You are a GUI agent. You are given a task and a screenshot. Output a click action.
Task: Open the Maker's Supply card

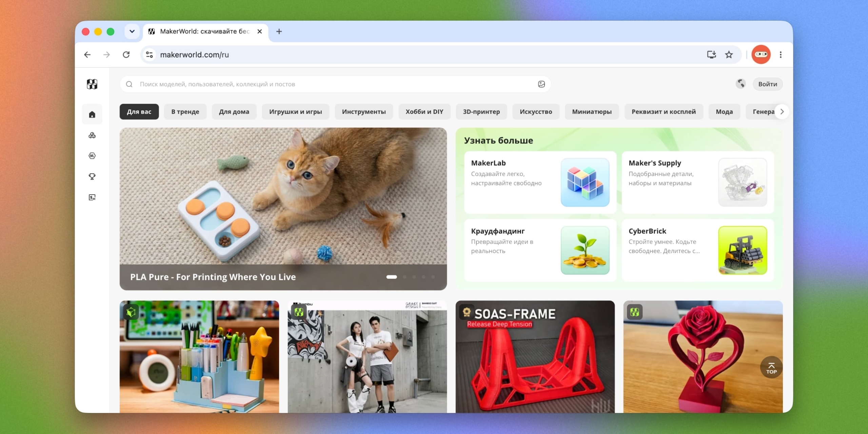(x=698, y=182)
